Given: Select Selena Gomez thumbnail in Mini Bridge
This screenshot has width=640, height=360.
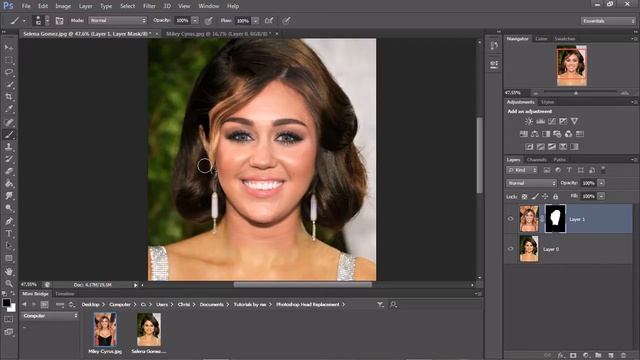Looking at the screenshot, I should [x=149, y=330].
